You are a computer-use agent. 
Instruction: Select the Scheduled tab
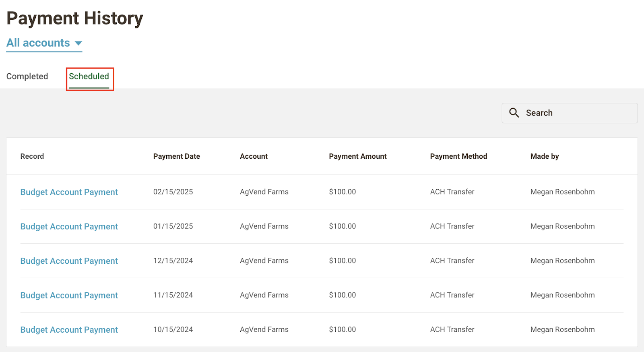[x=89, y=77]
